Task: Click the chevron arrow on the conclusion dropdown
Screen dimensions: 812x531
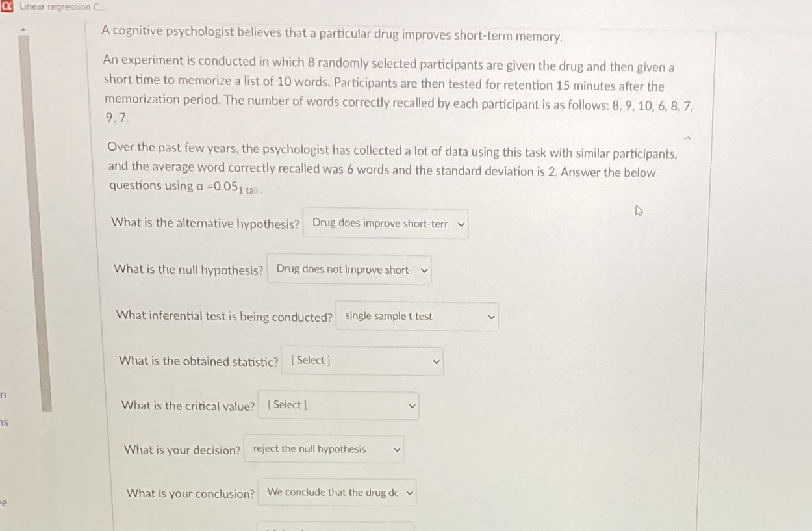Action: tap(410, 493)
